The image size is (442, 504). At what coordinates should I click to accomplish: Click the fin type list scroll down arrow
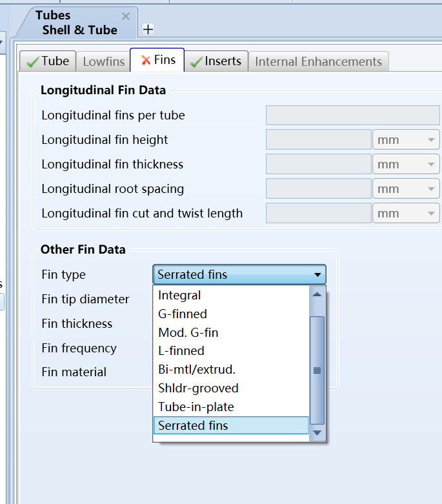pos(317,433)
